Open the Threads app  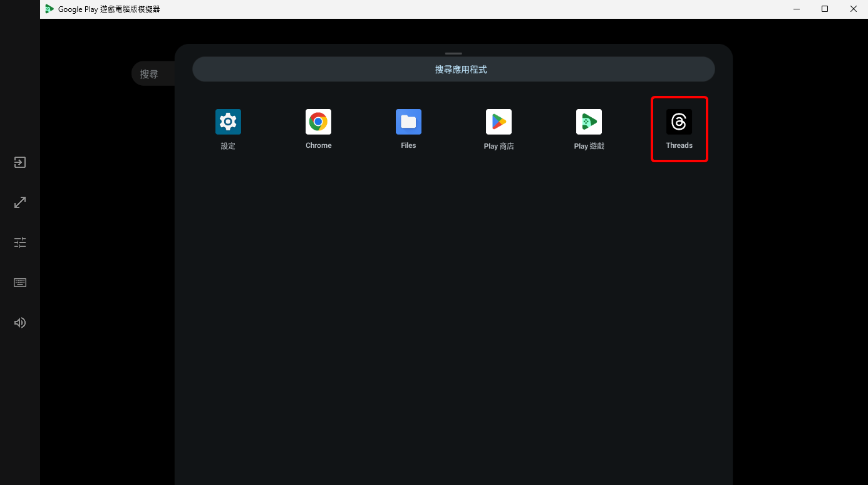pyautogui.click(x=679, y=122)
